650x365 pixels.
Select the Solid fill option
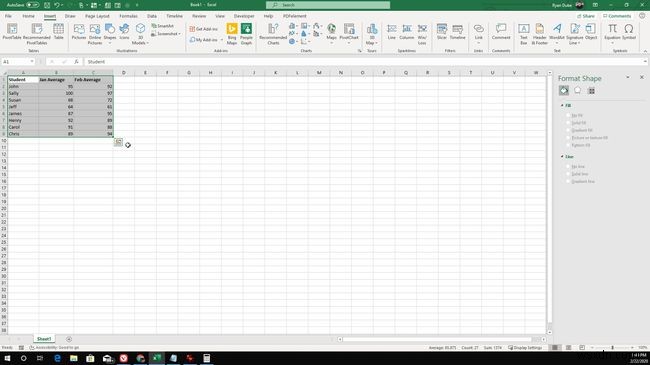pos(576,123)
